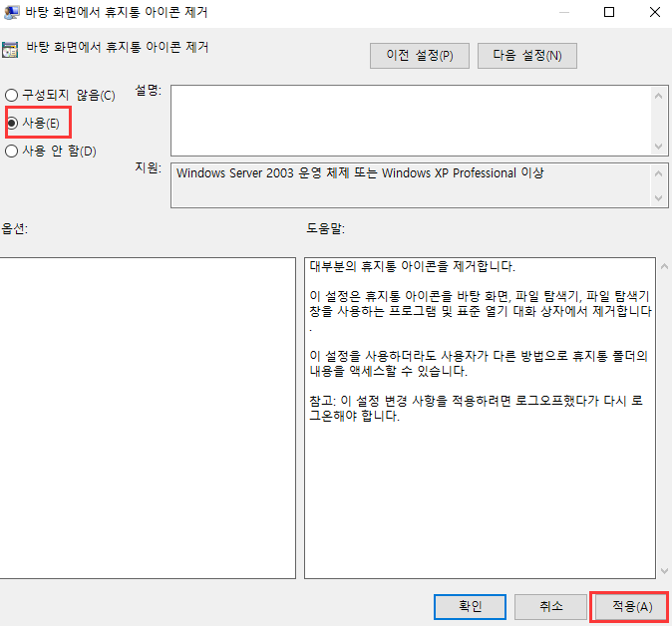
Task: Click the 설명 box scroll down arrow
Action: click(x=659, y=147)
